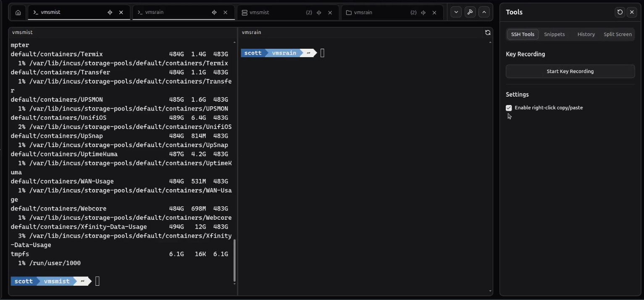The width and height of the screenshot is (644, 300).
Task: Start Key Recording button
Action: click(x=570, y=71)
